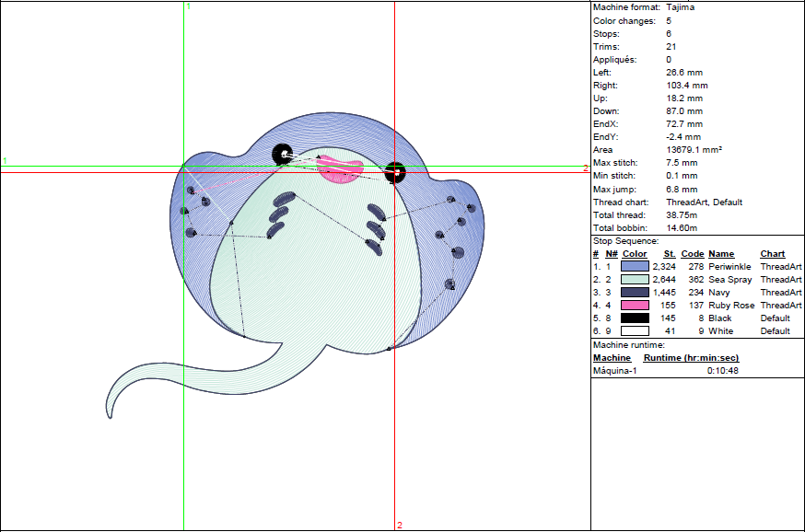805x532 pixels.
Task: Click the EndX value '72.7 mm'
Action: [684, 123]
